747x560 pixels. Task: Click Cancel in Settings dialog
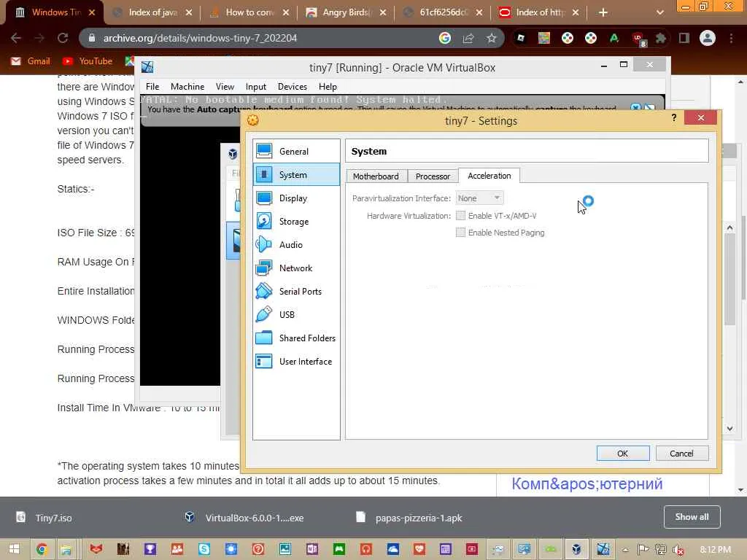pyautogui.click(x=682, y=454)
